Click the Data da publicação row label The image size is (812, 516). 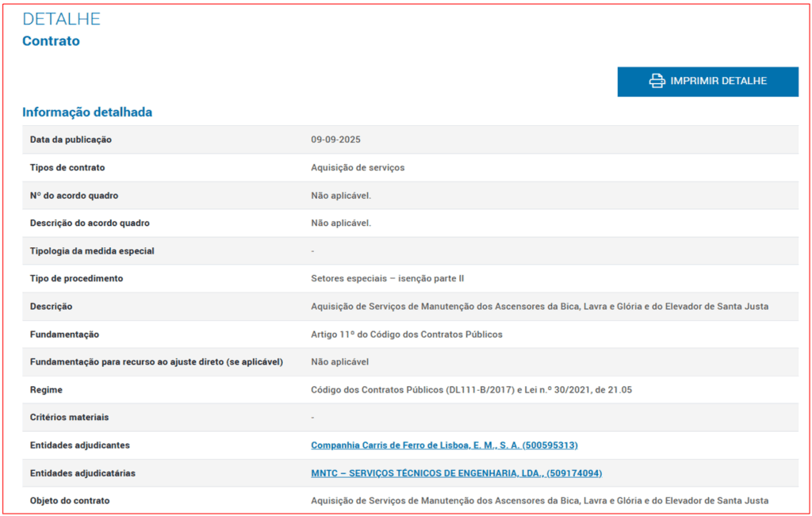[x=71, y=140]
